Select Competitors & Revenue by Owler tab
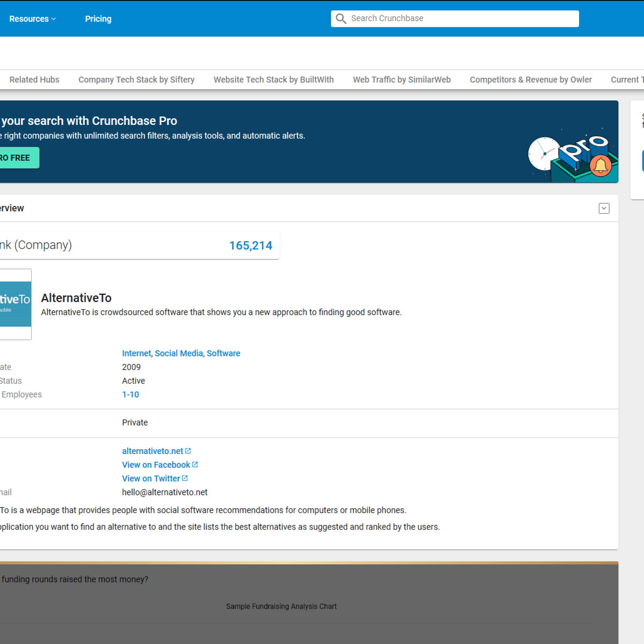 click(531, 79)
